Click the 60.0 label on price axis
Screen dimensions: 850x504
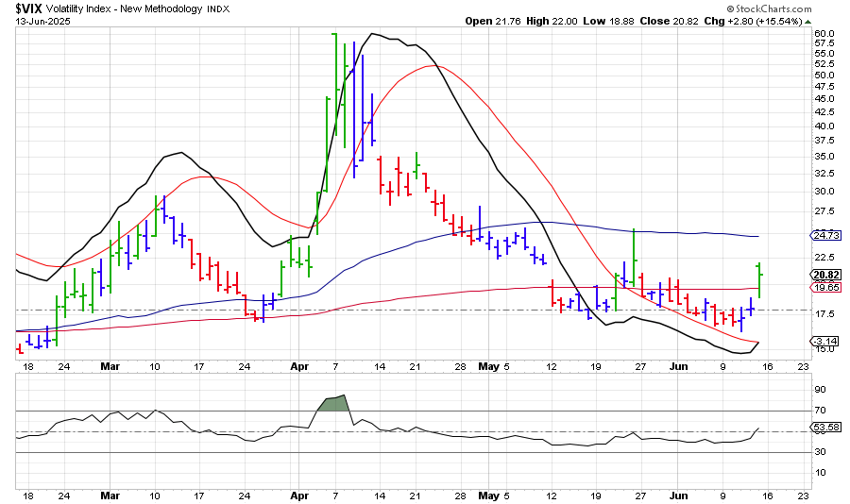click(824, 34)
